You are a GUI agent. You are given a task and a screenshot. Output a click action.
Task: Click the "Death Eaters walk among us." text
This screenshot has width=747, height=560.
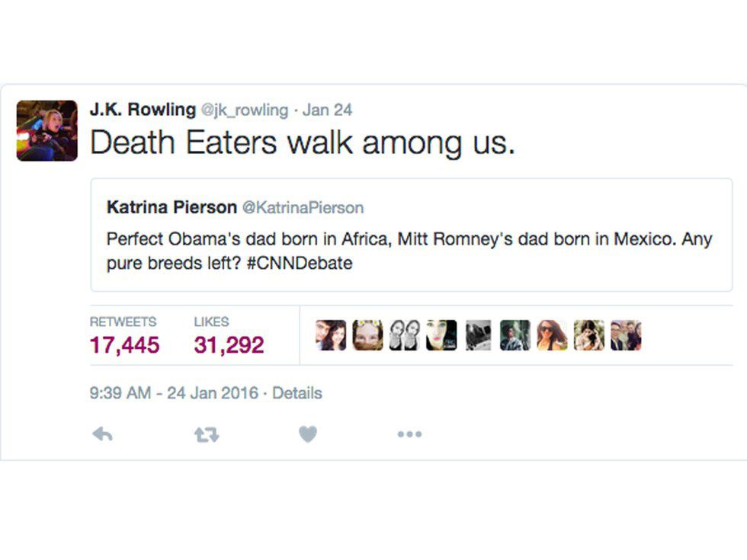pos(303,143)
